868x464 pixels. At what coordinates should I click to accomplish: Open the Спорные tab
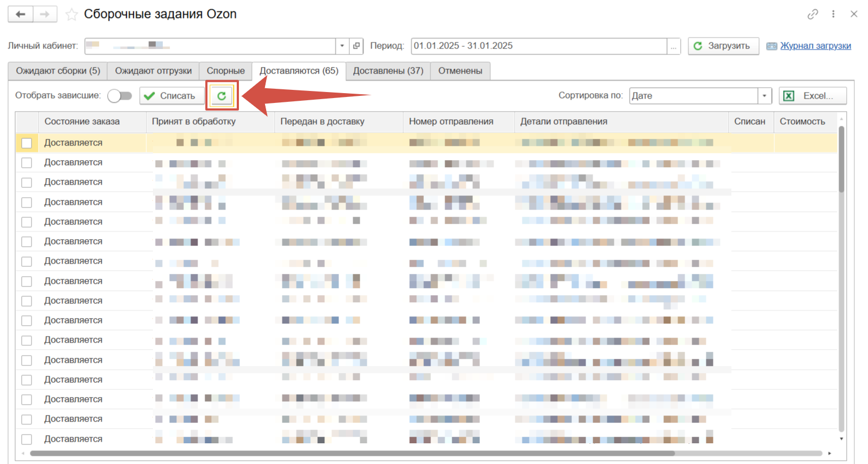225,71
